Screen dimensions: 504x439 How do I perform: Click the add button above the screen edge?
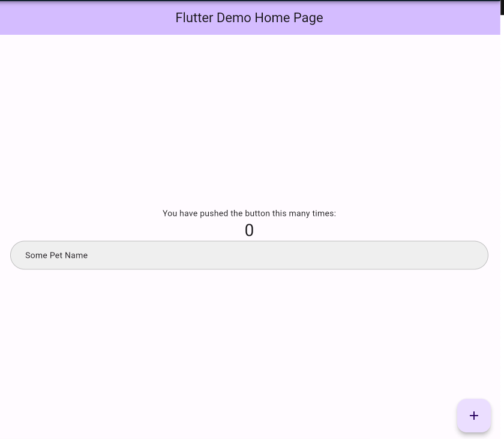pos(474,416)
